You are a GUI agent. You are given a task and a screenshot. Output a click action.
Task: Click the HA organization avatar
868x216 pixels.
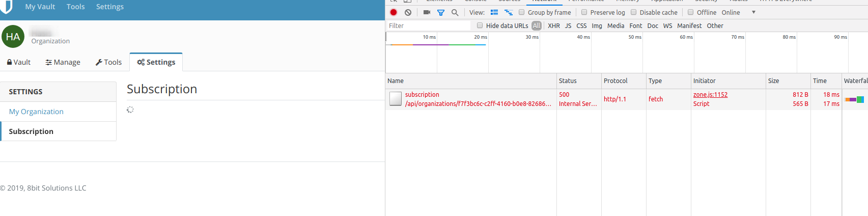tap(13, 37)
